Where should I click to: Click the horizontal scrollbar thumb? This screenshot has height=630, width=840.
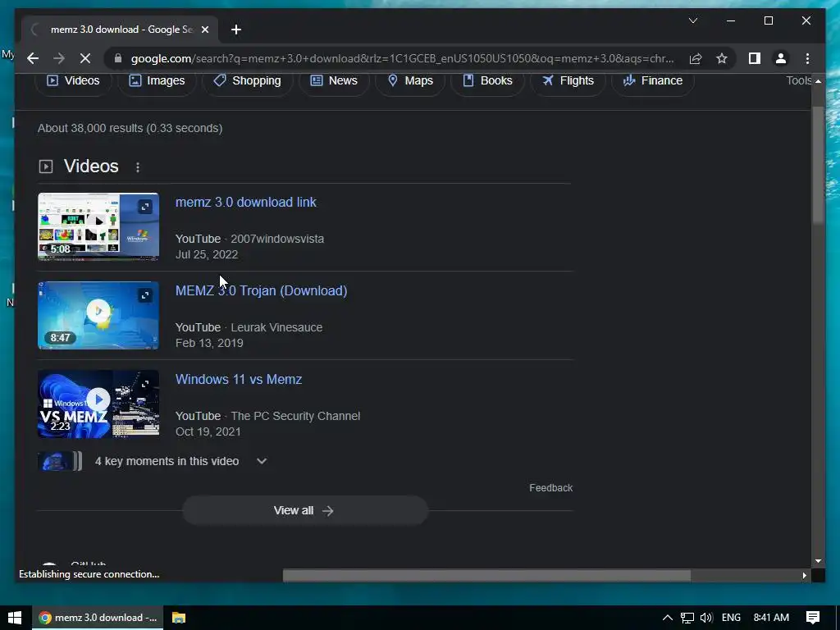(x=486, y=575)
